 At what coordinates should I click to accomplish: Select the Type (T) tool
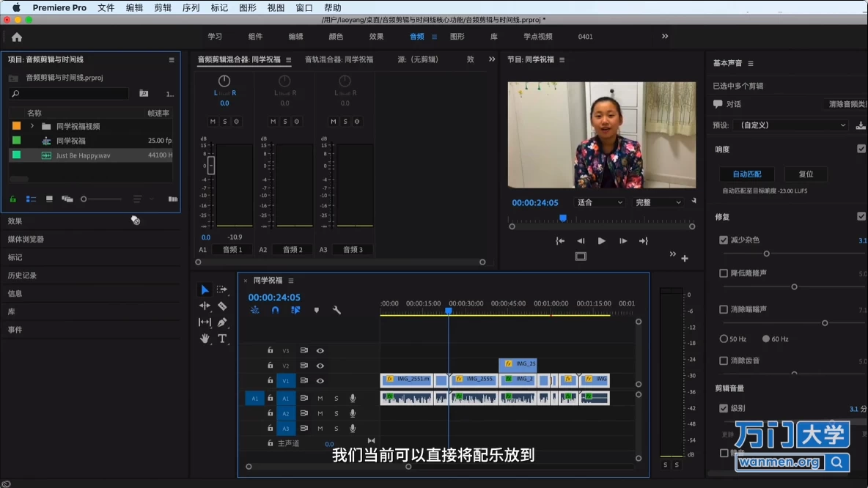tap(222, 339)
